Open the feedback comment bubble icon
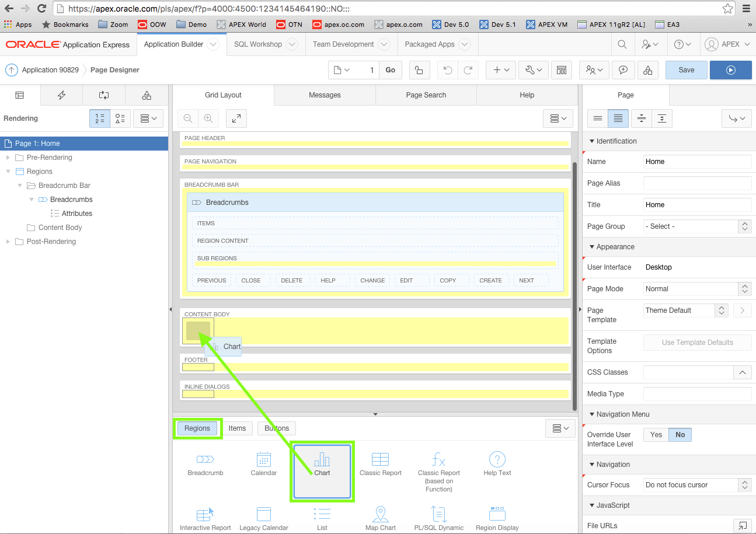The width and height of the screenshot is (756, 534). tap(623, 70)
